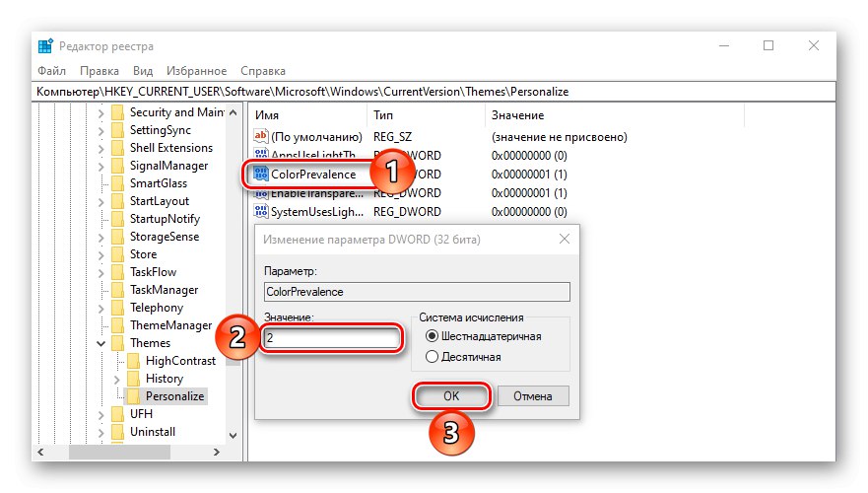Click the Параметр name field
The height and width of the screenshot is (493, 868).
[417, 292]
